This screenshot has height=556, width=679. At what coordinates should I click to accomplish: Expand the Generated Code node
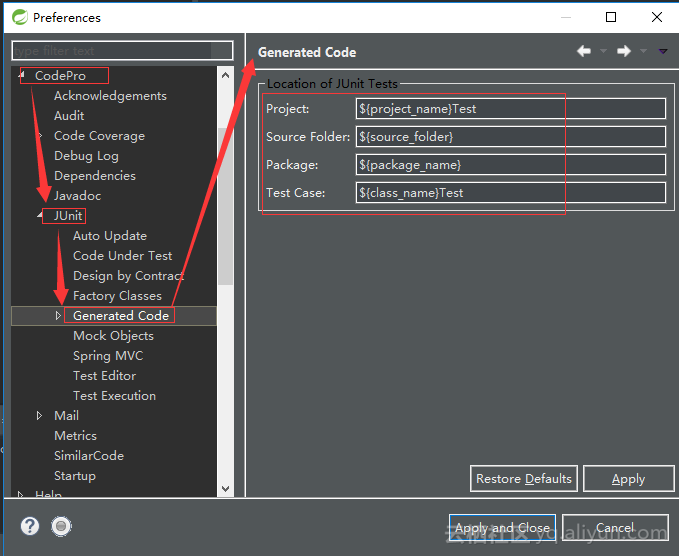point(58,316)
